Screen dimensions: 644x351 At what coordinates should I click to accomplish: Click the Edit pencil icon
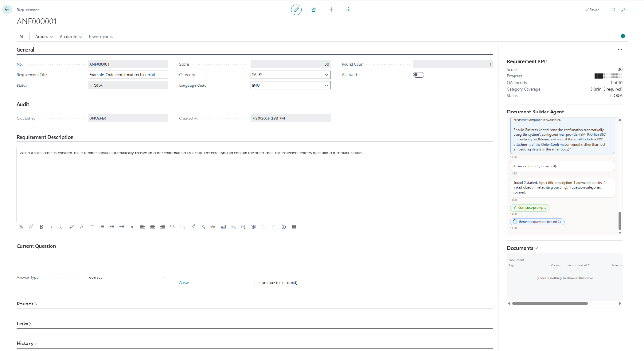(x=296, y=10)
